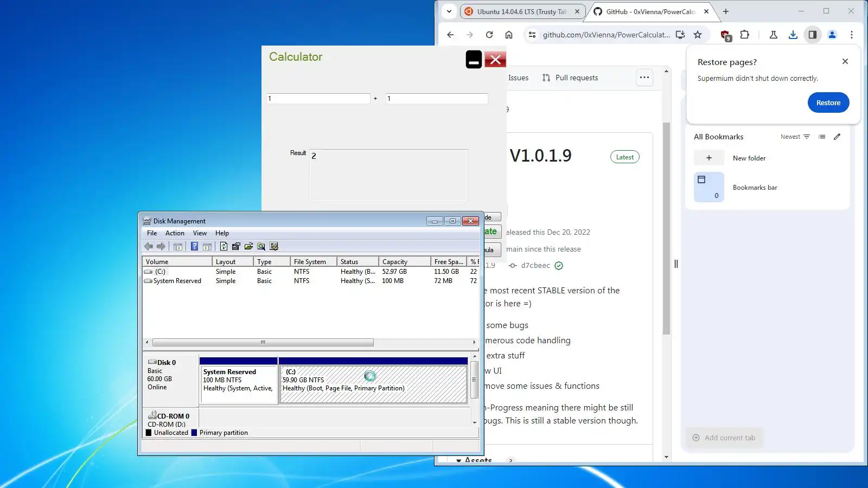Click the Disk Management horizontal scrollbar
Image resolution: width=868 pixels, height=488 pixels.
click(263, 343)
